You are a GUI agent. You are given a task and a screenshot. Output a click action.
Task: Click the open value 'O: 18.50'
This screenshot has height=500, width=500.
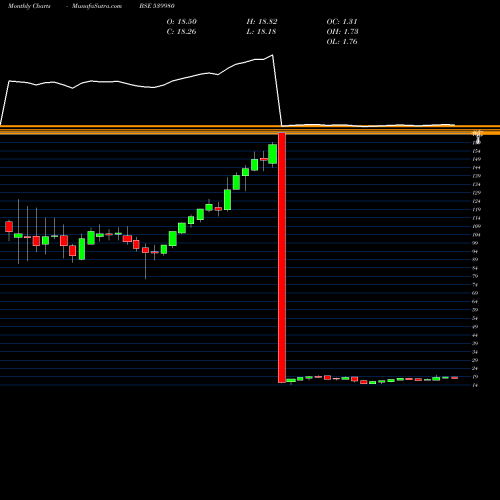coord(182,22)
